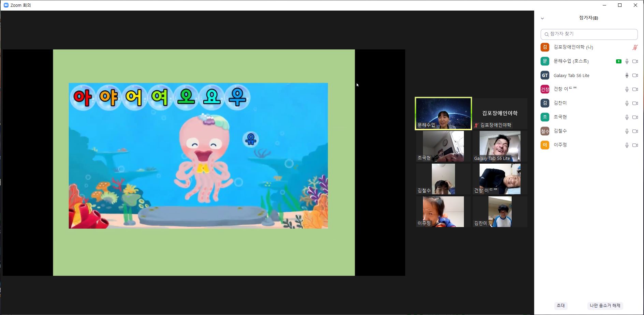Select the 김포장애인야학 video tile
This screenshot has height=315, width=644.
click(500, 114)
